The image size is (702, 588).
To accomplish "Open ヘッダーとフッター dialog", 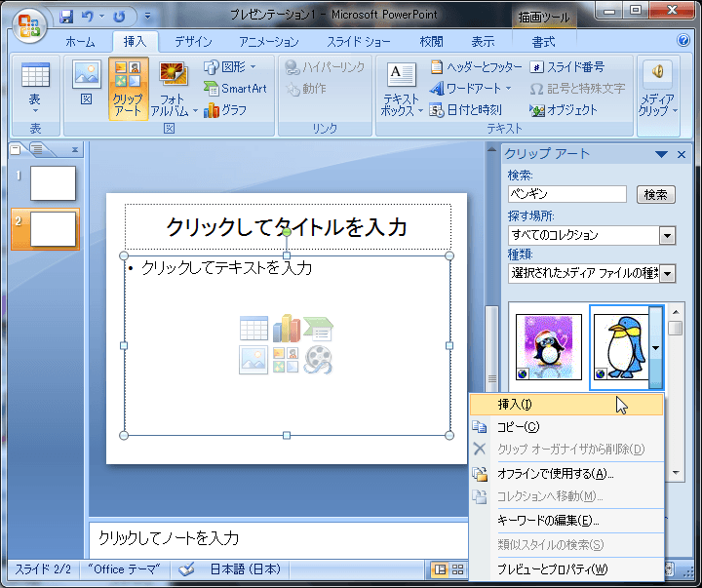I will (x=476, y=66).
